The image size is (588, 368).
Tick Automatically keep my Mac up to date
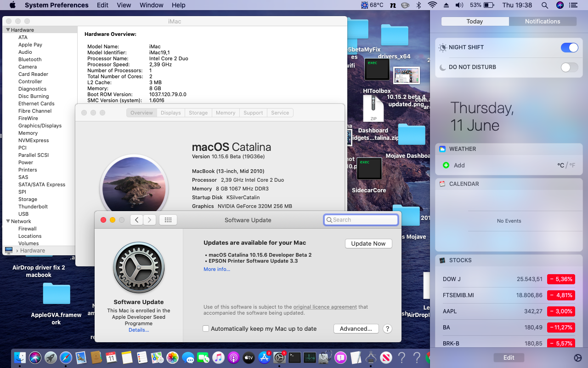coord(206,328)
